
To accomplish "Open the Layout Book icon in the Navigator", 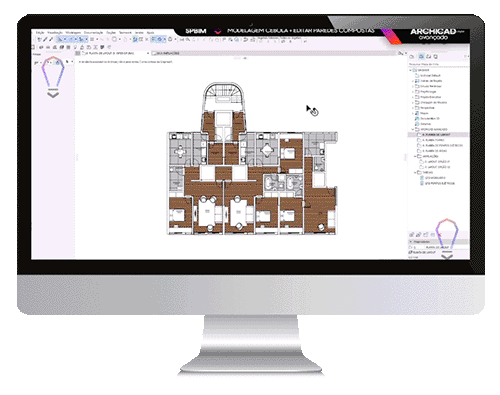I will coord(429,57).
